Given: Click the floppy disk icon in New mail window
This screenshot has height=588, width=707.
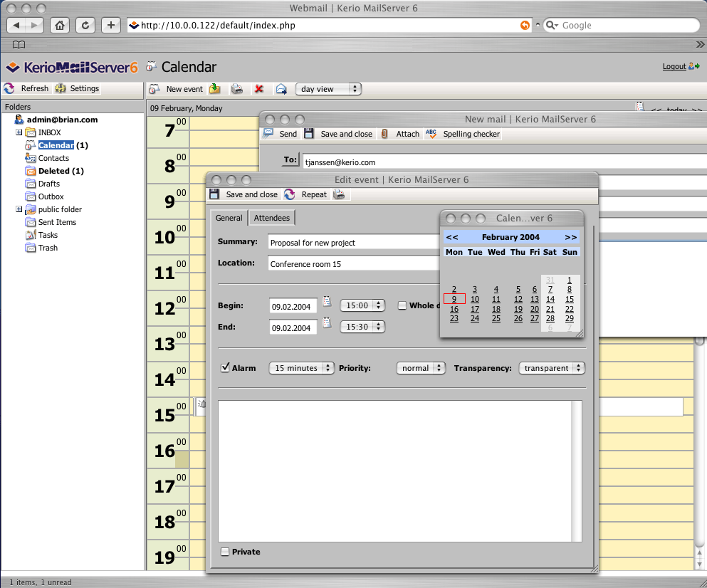Looking at the screenshot, I should (x=309, y=133).
